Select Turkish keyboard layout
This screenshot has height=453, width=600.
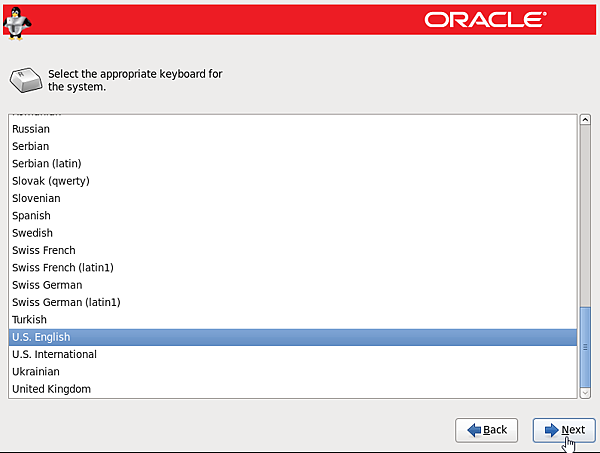[x=30, y=320]
